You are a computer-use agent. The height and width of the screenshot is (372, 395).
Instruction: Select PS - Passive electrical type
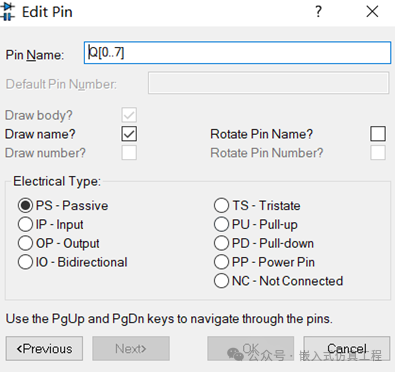tap(25, 205)
